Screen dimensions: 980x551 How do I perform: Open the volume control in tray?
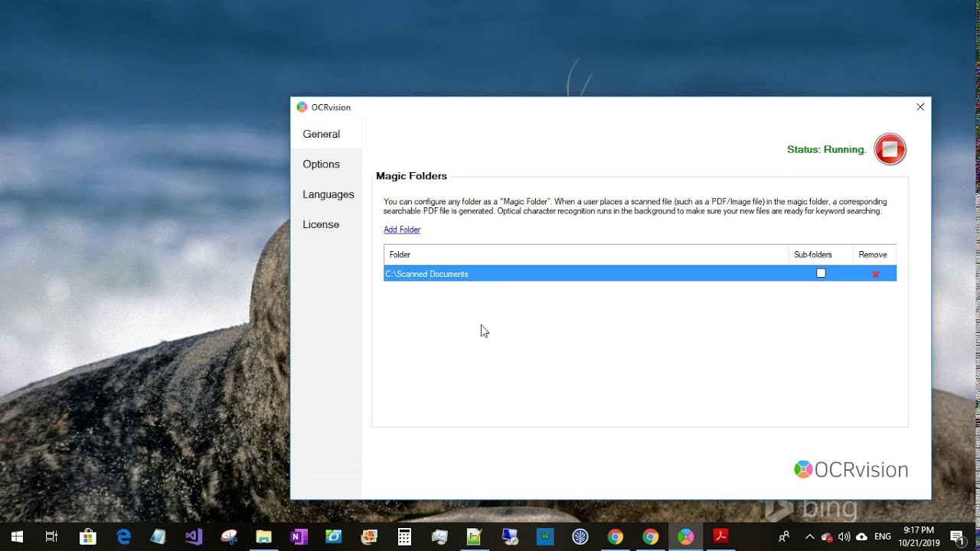pyautogui.click(x=844, y=536)
